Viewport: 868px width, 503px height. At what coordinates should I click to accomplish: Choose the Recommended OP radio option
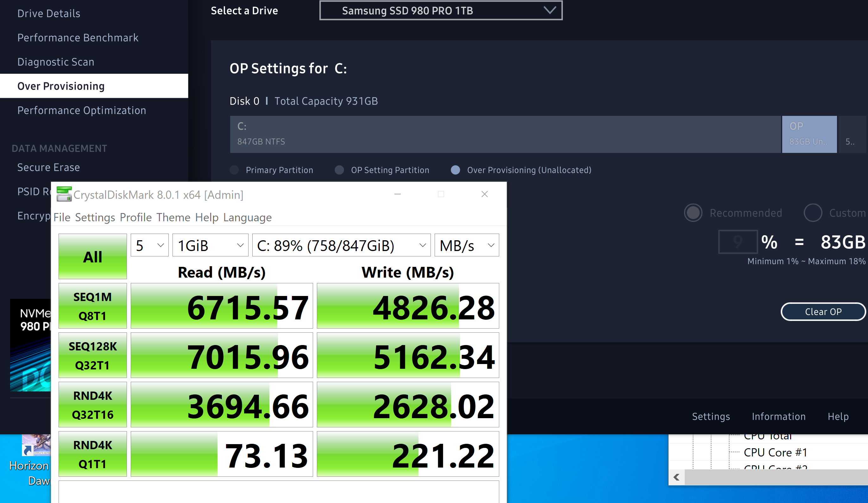tap(693, 213)
